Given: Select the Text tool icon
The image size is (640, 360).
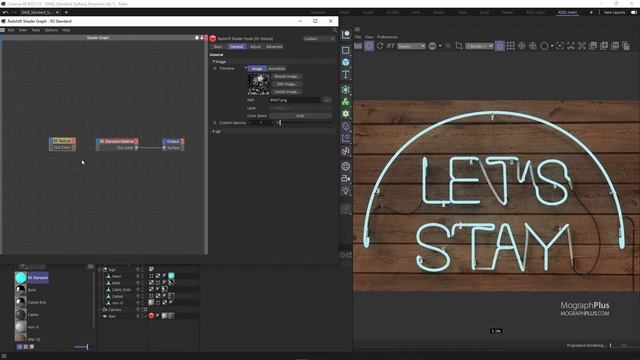Looking at the screenshot, I should [x=345, y=74].
